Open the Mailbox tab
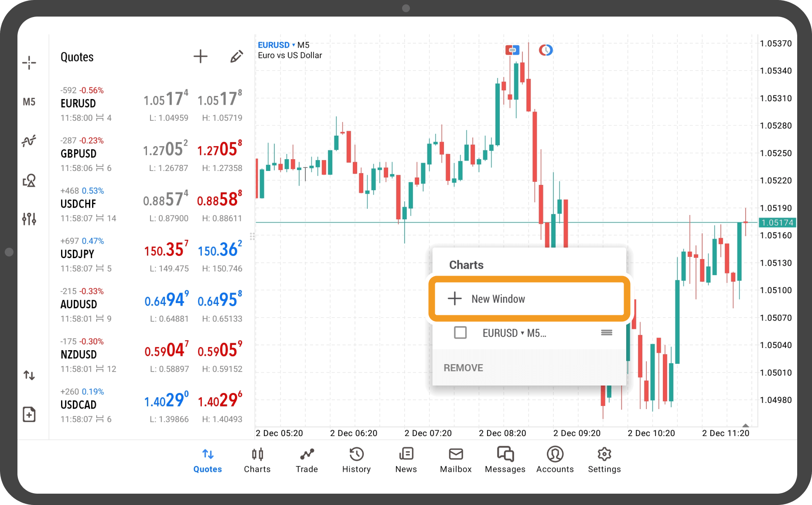Viewport: 812px width, 505px height. (x=456, y=460)
